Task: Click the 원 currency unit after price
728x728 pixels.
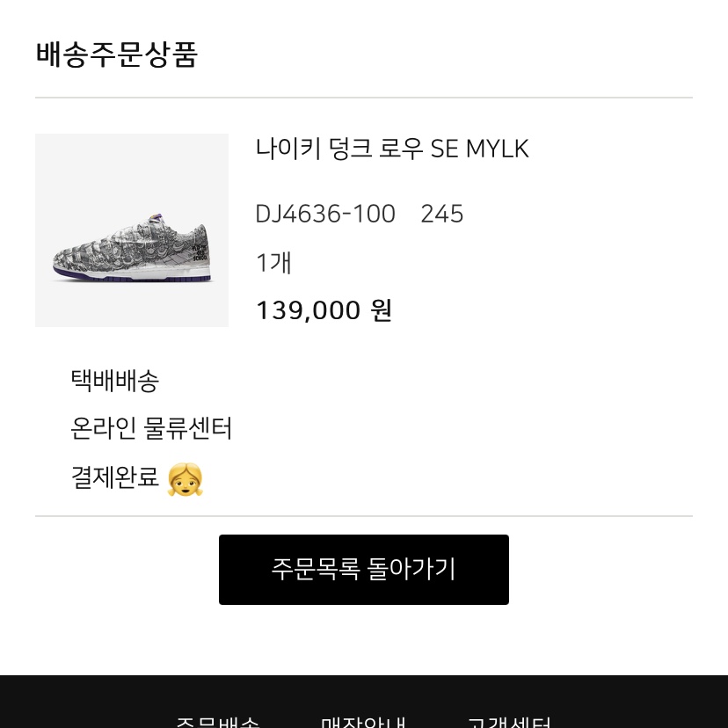Action: [382, 310]
